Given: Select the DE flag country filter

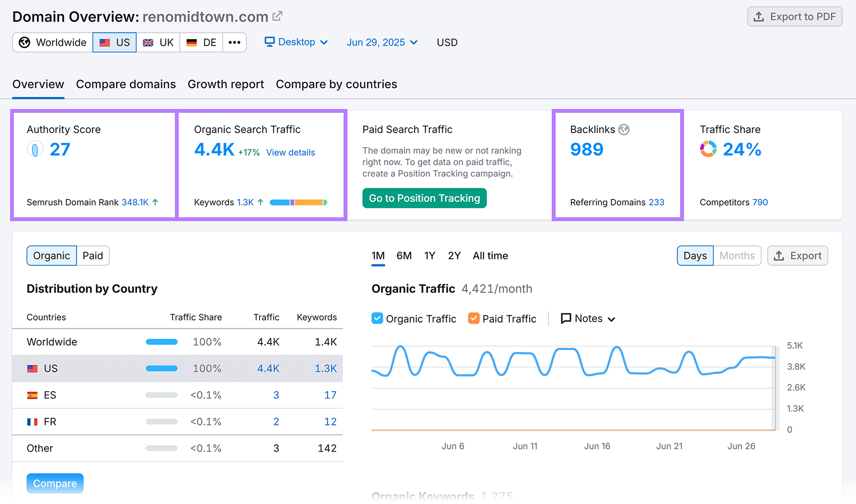Looking at the screenshot, I should [201, 42].
